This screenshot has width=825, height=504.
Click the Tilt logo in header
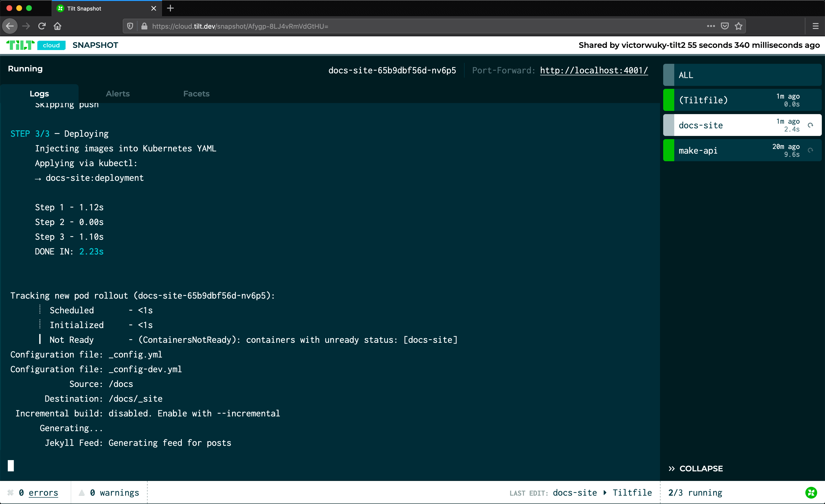tap(20, 45)
